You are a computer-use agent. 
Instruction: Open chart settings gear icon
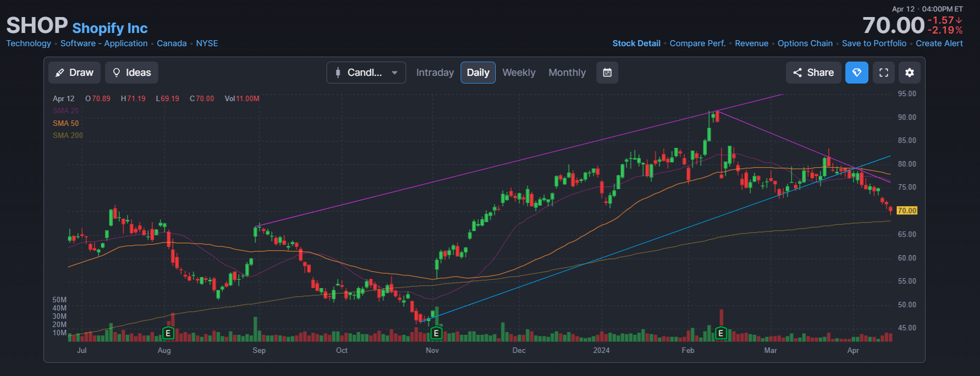(910, 73)
